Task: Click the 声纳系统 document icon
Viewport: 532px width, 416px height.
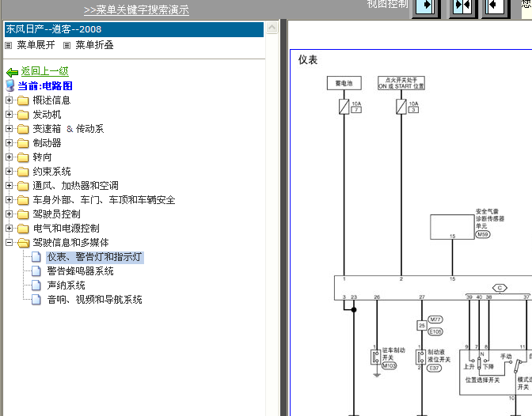Action: click(36, 286)
